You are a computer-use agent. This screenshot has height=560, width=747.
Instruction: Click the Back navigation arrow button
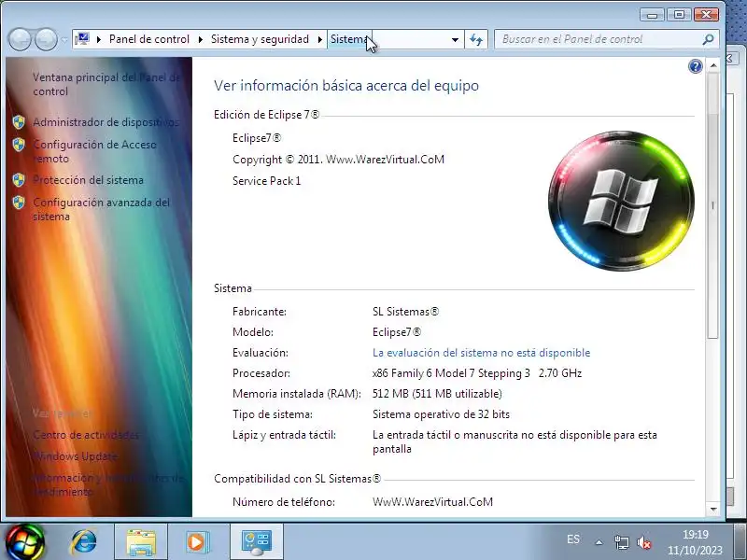tap(20, 39)
